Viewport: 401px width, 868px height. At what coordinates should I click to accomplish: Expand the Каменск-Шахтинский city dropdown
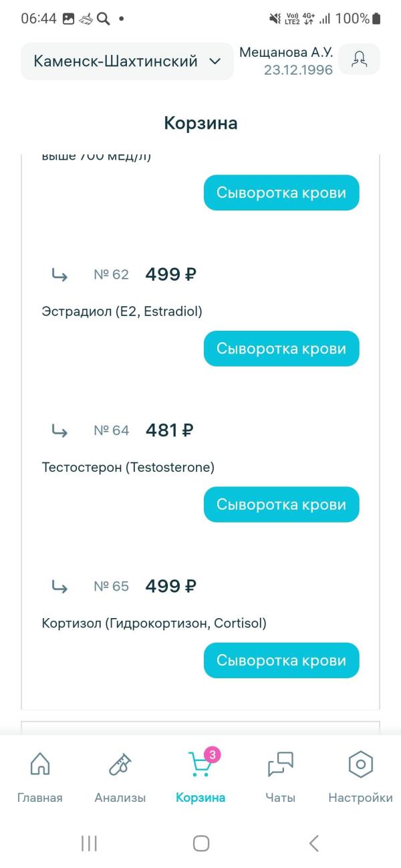coord(127,61)
